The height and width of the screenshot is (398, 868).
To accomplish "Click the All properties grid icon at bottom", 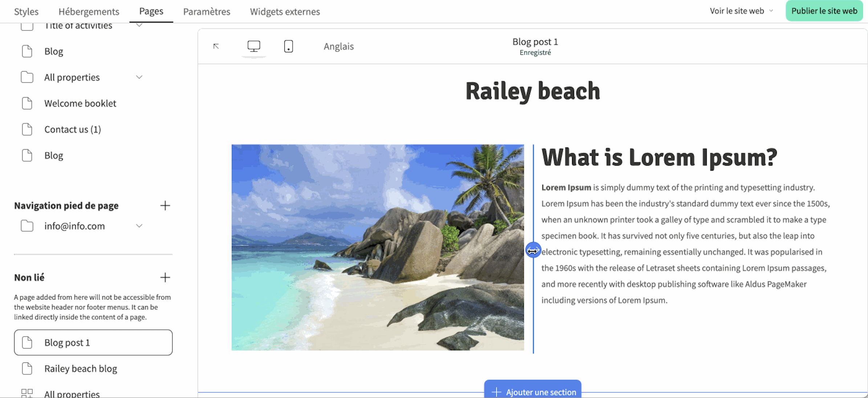I will point(27,393).
